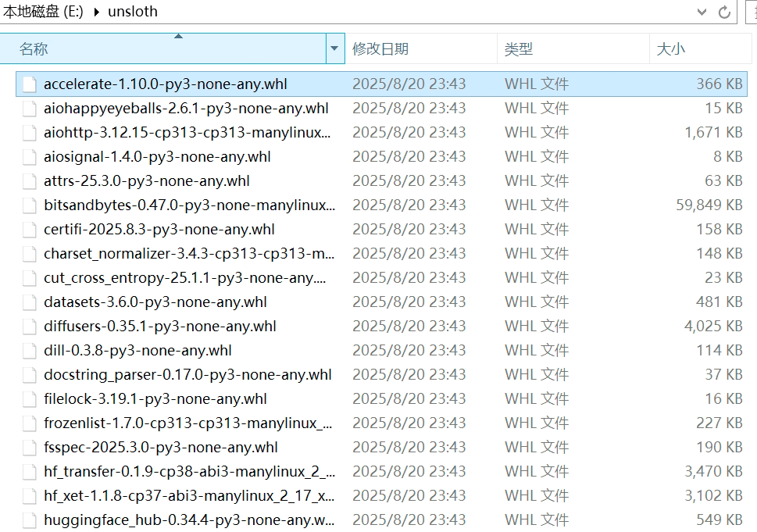This screenshot has width=757, height=532.
Task: Click the aiohttp-3.12.15 file icon
Action: click(x=30, y=132)
